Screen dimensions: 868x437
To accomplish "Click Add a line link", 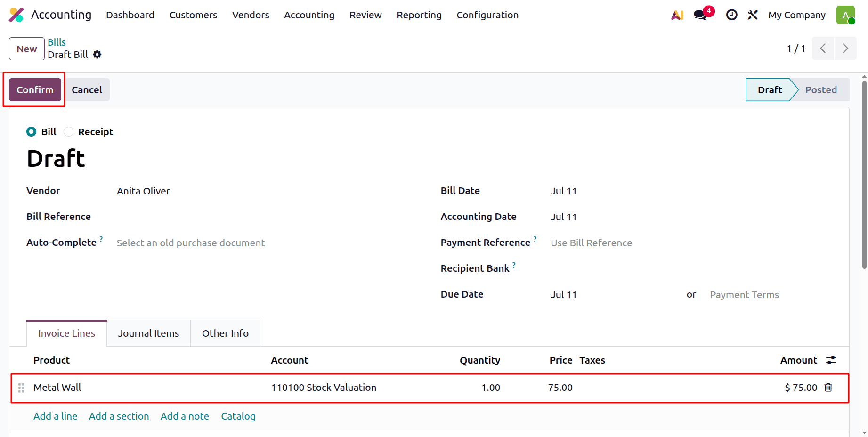I will point(55,416).
